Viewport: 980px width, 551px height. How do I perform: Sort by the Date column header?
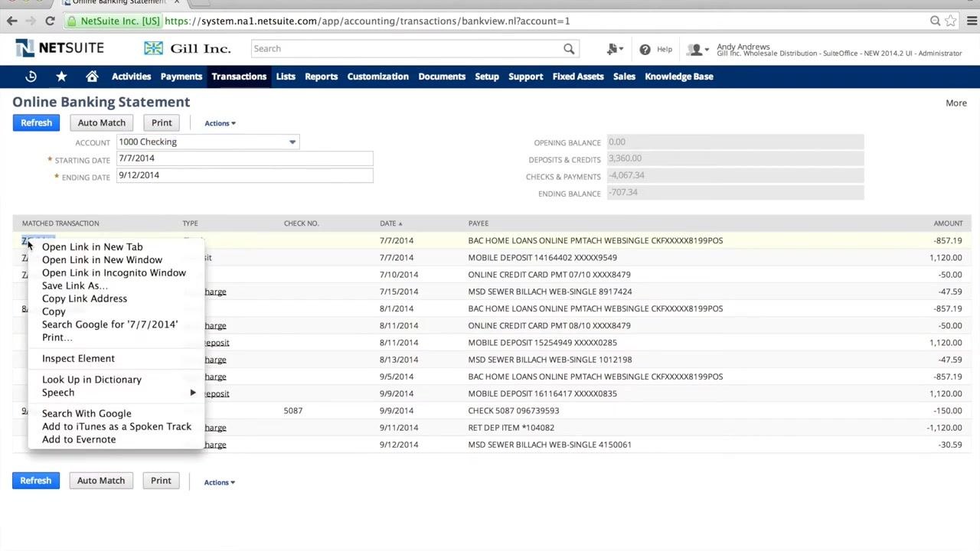(390, 223)
